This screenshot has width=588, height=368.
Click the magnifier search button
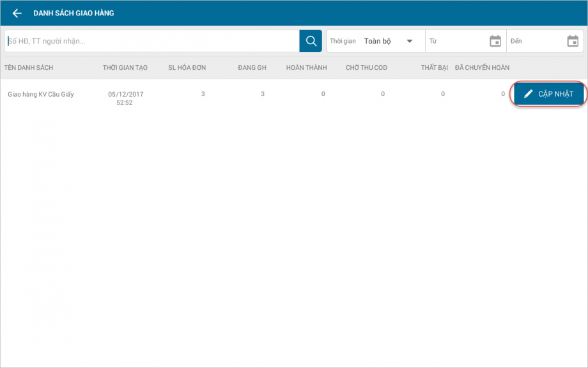pos(311,41)
